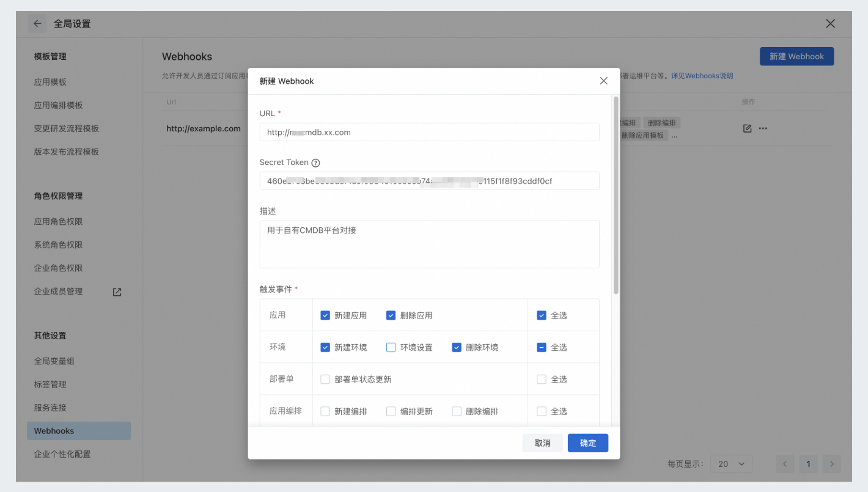Open 标签管理 in sidebar

[x=50, y=384]
